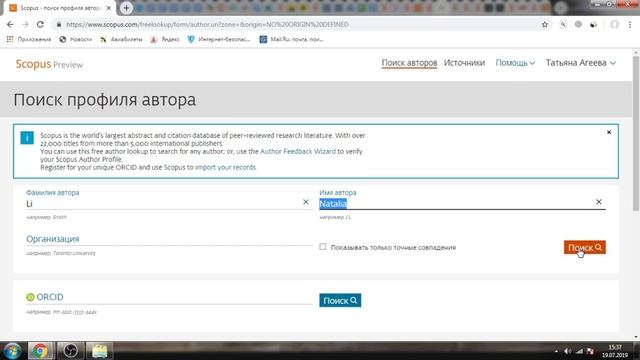Click the Организация input field

[x=169, y=239]
